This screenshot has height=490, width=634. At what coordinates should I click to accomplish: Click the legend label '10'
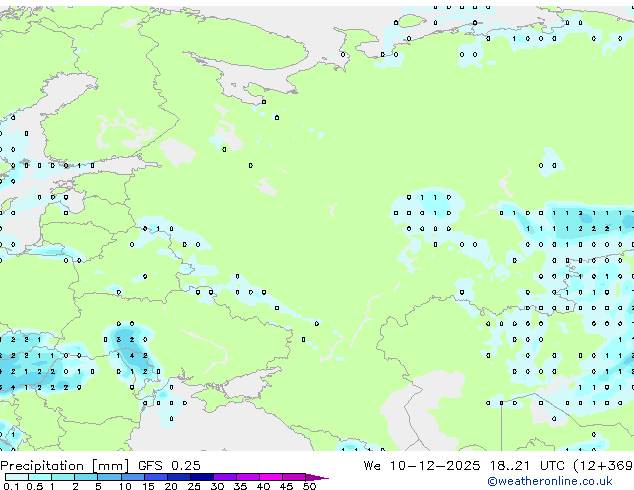[125, 486]
